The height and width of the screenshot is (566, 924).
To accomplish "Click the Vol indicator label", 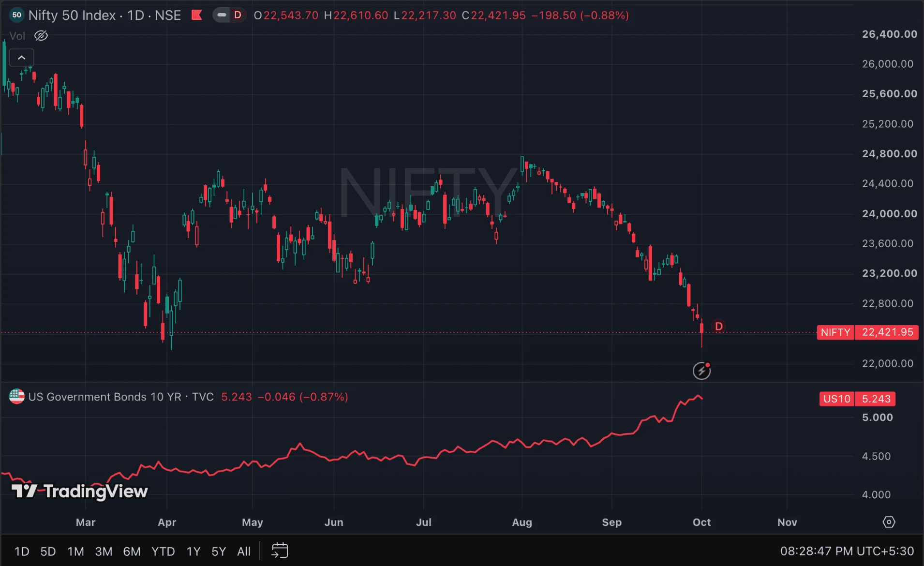I will [x=17, y=36].
